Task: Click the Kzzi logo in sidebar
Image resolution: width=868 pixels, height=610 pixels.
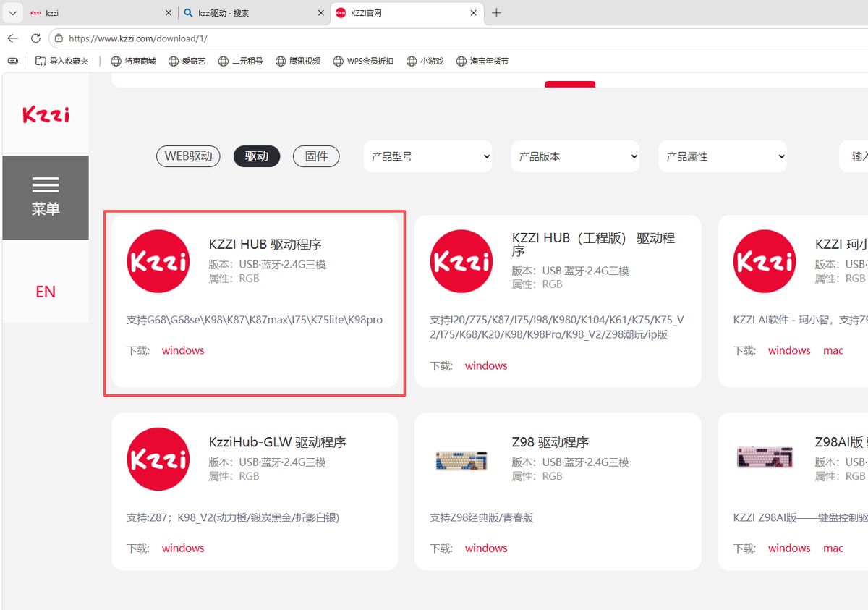Action: coord(46,114)
